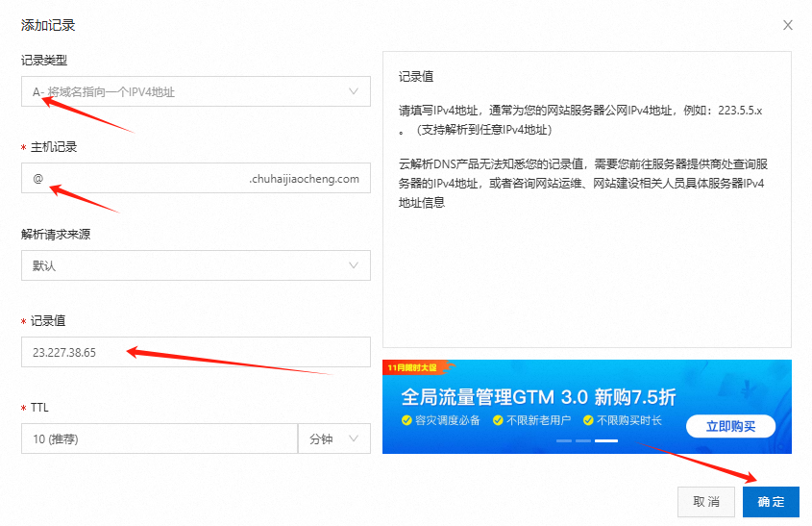Image resolution: width=812 pixels, height=526 pixels.
Task: Close the 添加记录 dialog
Action: point(788,25)
